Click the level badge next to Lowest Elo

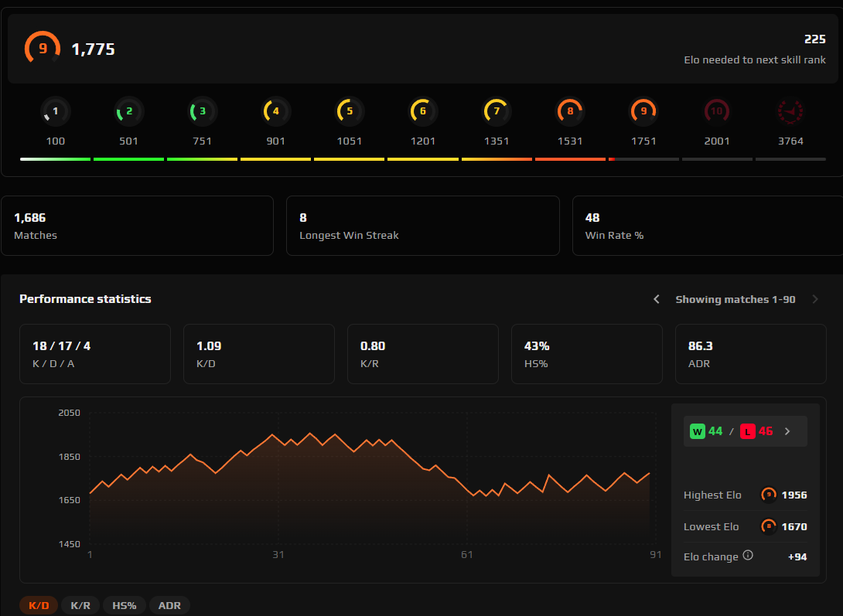769,526
